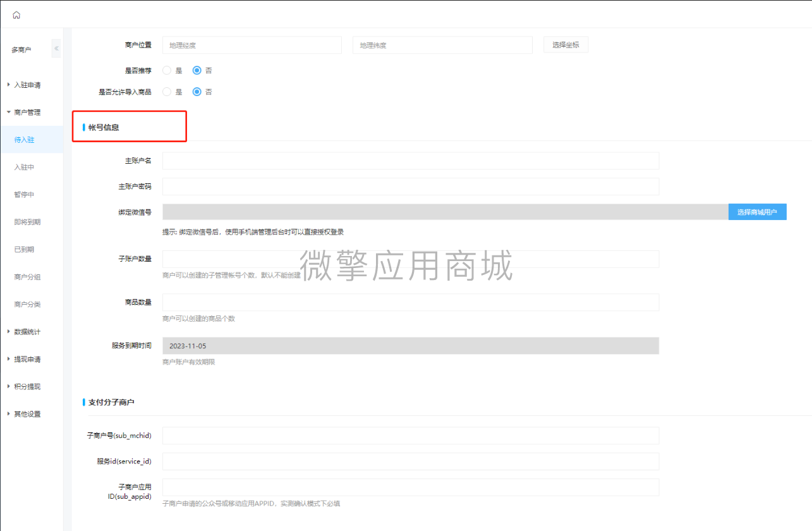
Task: Click the hint 商户可以创建的子管理帐号个数
Action: pos(232,276)
